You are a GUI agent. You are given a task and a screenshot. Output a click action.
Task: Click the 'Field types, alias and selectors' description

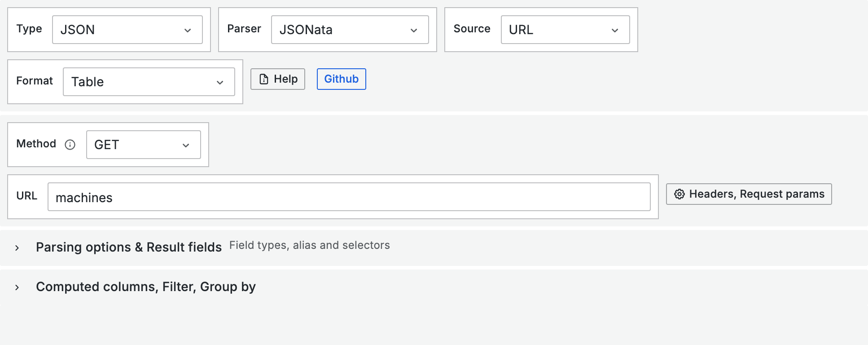(x=309, y=245)
